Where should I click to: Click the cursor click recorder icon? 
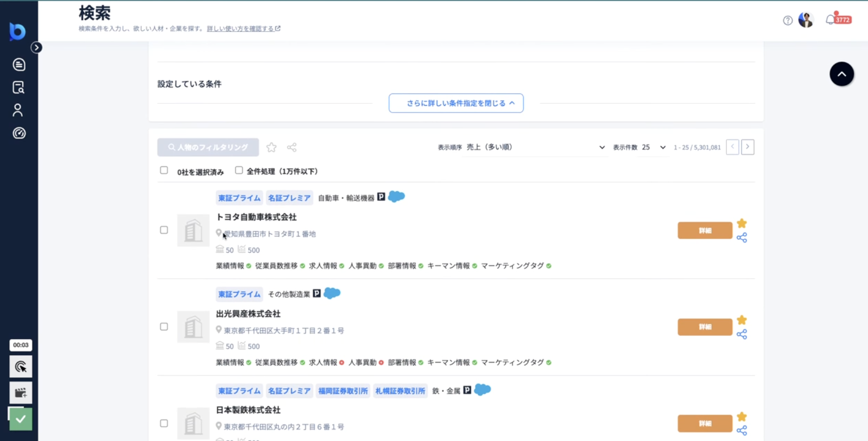pos(21,366)
